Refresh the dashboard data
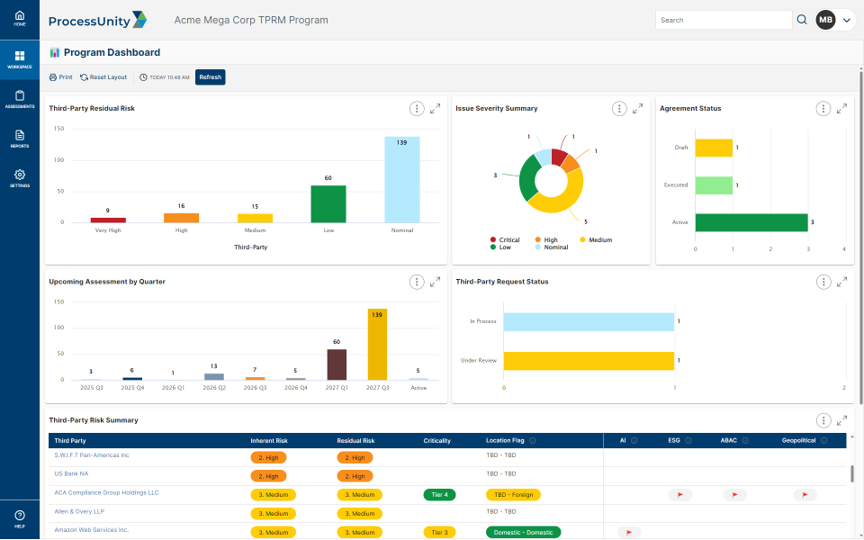 click(x=210, y=77)
